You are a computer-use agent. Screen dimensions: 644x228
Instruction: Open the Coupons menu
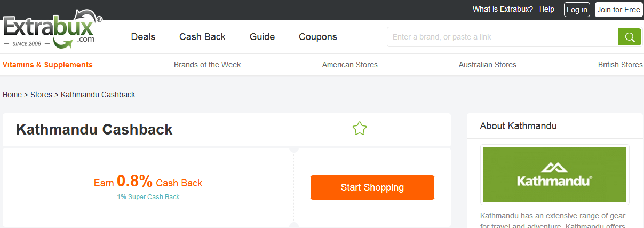[x=317, y=37]
